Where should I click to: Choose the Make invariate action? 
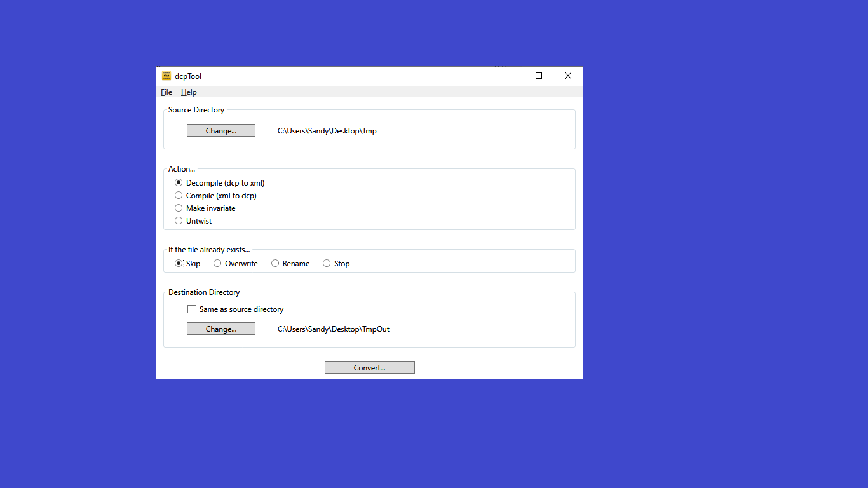[x=205, y=208]
